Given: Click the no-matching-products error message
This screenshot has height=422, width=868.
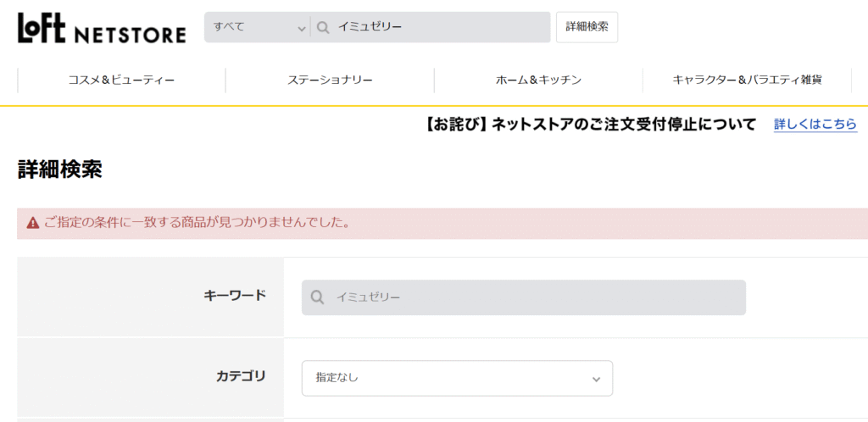Looking at the screenshot, I should [x=197, y=224].
